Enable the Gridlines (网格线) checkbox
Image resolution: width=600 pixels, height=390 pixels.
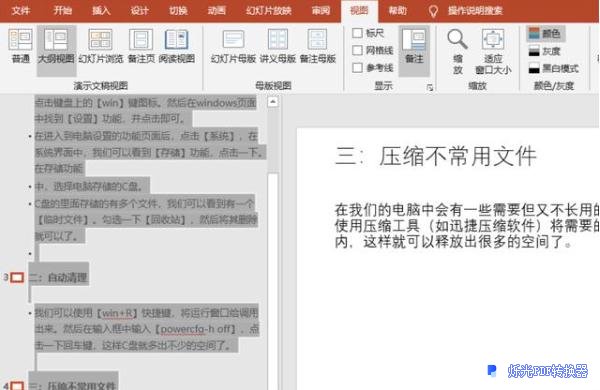[x=357, y=50]
